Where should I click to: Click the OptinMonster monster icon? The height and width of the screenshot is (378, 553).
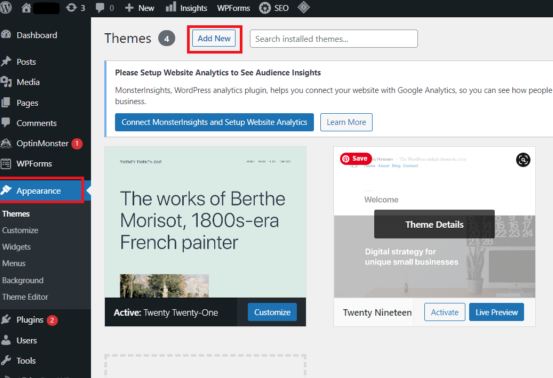6,143
